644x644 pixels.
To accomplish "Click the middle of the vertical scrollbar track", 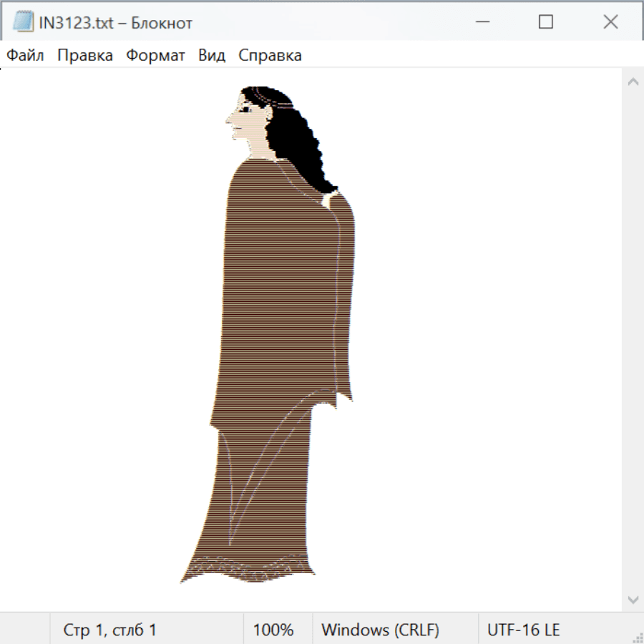I will 633,340.
